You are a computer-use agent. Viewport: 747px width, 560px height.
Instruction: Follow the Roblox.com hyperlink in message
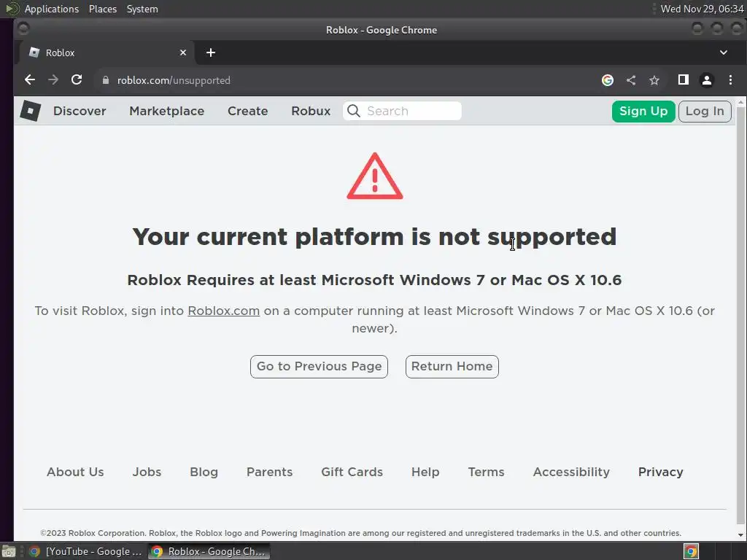(x=223, y=311)
